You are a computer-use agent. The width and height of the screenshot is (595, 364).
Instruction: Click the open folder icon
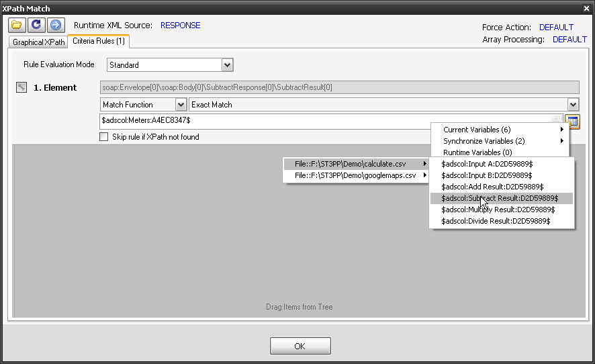pos(17,25)
